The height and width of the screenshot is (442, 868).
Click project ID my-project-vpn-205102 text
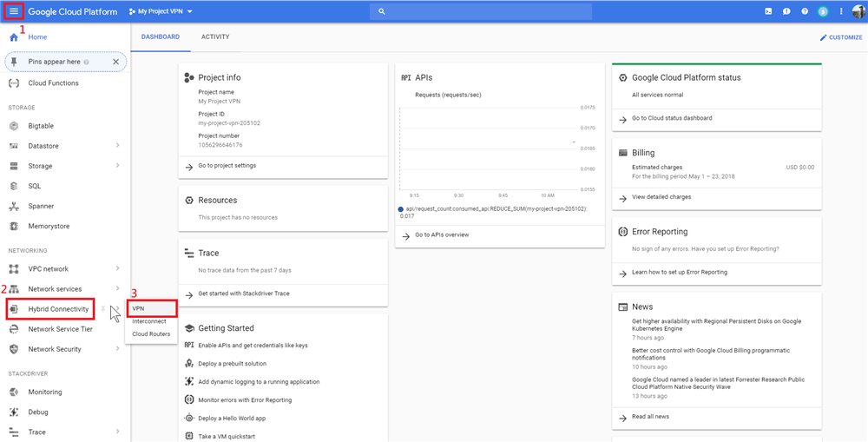coord(229,123)
